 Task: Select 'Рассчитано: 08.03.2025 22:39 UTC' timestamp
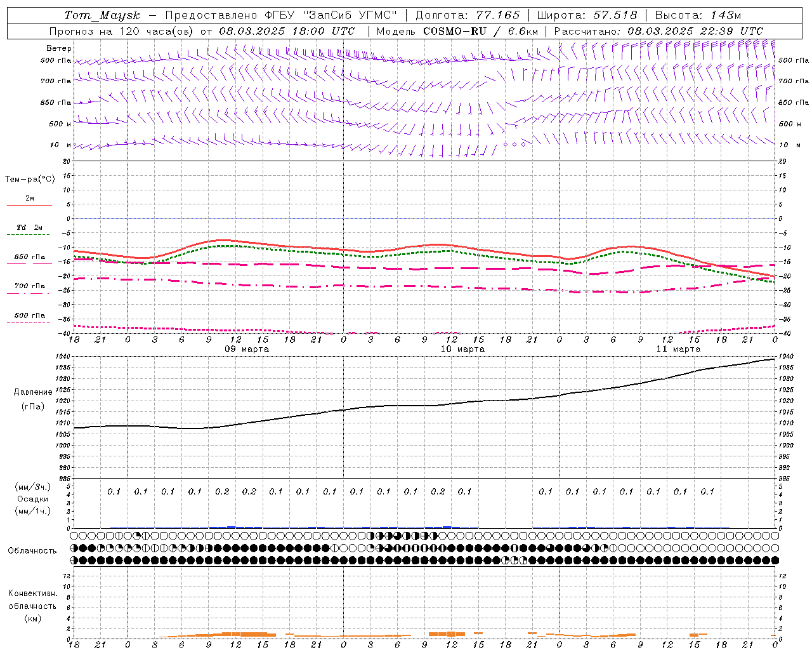[x=658, y=31]
